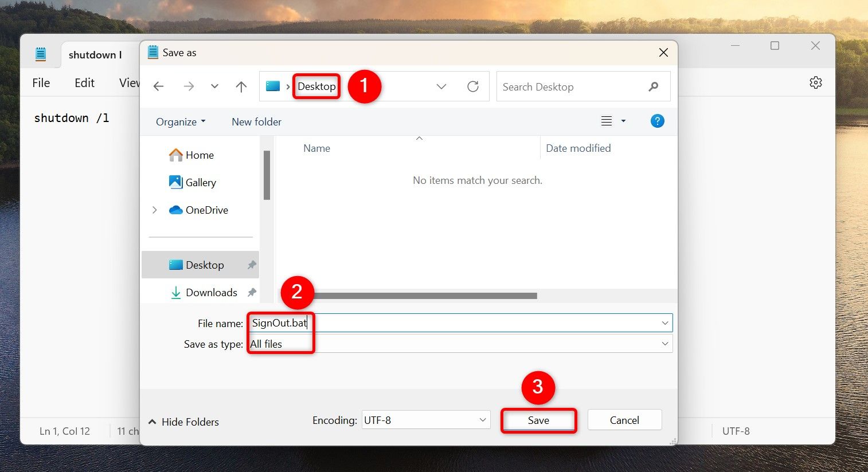The width and height of the screenshot is (868, 472).
Task: Navigate back in the Save as dialog
Action: (159, 86)
